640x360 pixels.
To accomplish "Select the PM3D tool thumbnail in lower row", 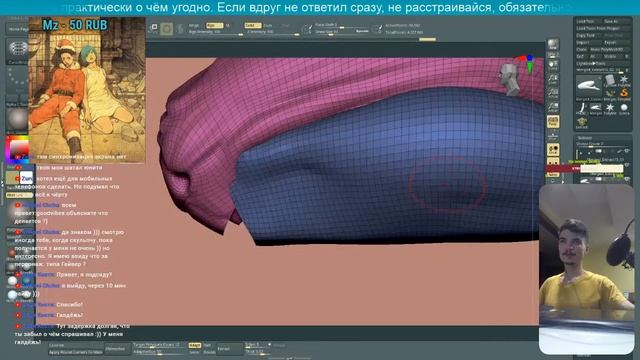I will click(x=582, y=108).
